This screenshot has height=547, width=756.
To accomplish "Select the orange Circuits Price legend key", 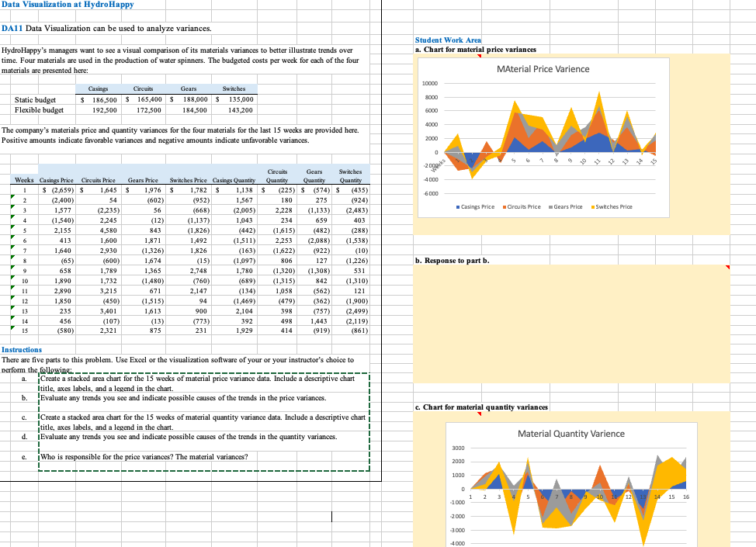I will [x=505, y=206].
